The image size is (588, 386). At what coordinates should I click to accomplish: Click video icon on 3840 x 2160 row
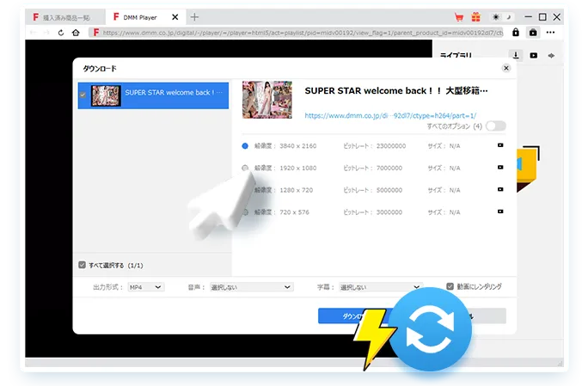(x=500, y=145)
